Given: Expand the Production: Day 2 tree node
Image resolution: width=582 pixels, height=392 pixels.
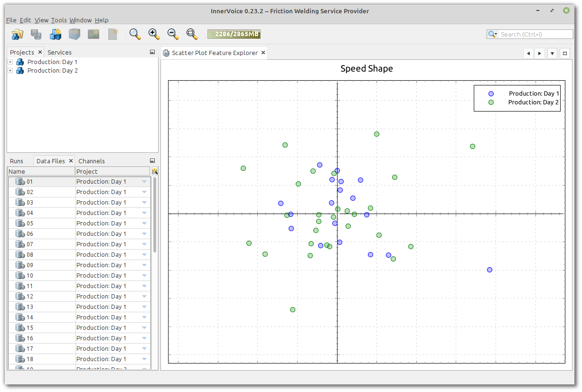Looking at the screenshot, I should pyautogui.click(x=10, y=71).
